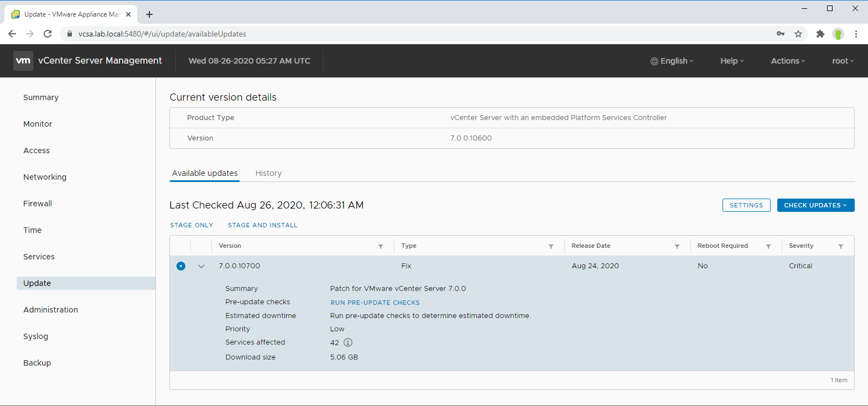The image size is (868, 406).
Task: Click the saved password key icon
Action: [781, 34]
